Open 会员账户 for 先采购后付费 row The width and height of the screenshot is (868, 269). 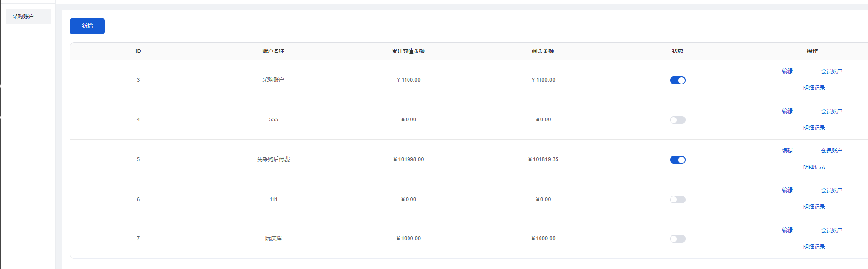[831, 151]
